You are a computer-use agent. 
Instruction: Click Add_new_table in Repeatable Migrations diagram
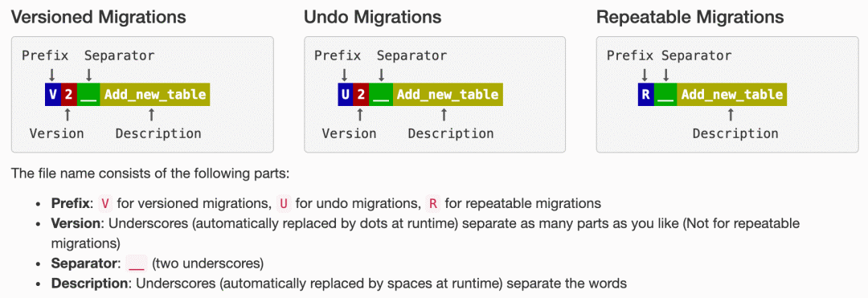pyautogui.click(x=732, y=95)
